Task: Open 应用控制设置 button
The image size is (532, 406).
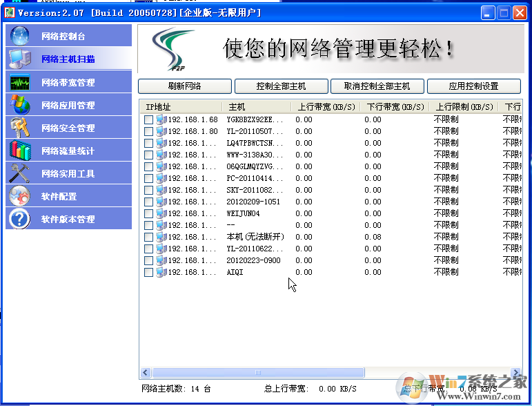Action: (473, 86)
